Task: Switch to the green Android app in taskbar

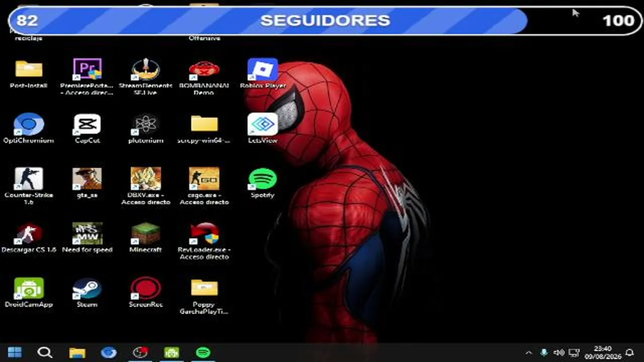Action: 172,352
